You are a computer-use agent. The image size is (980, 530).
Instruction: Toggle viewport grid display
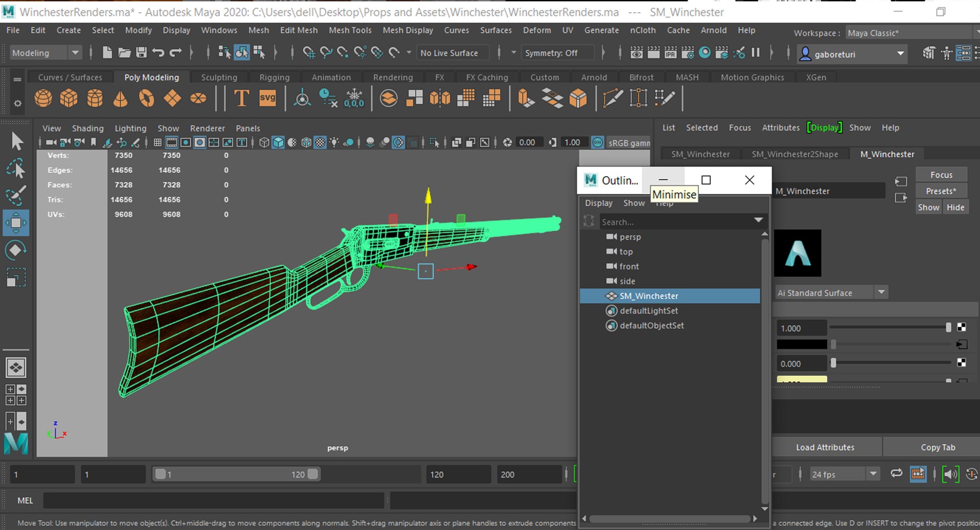coord(158,142)
